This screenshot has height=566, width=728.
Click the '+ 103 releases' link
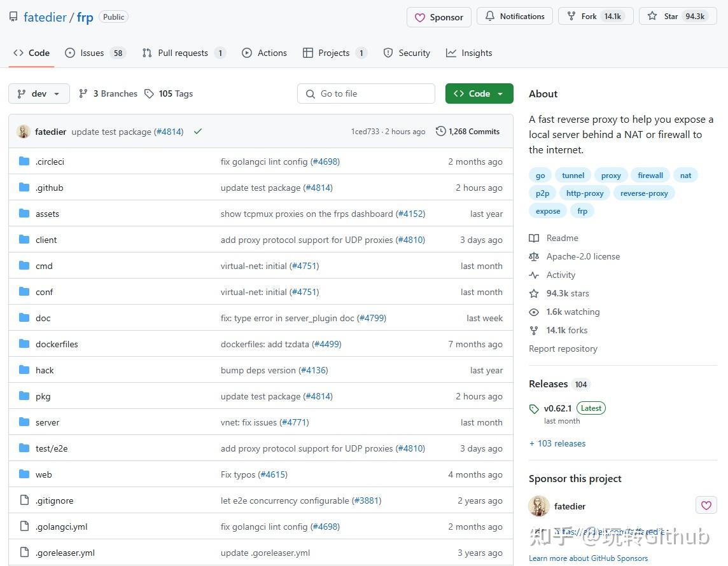point(557,443)
